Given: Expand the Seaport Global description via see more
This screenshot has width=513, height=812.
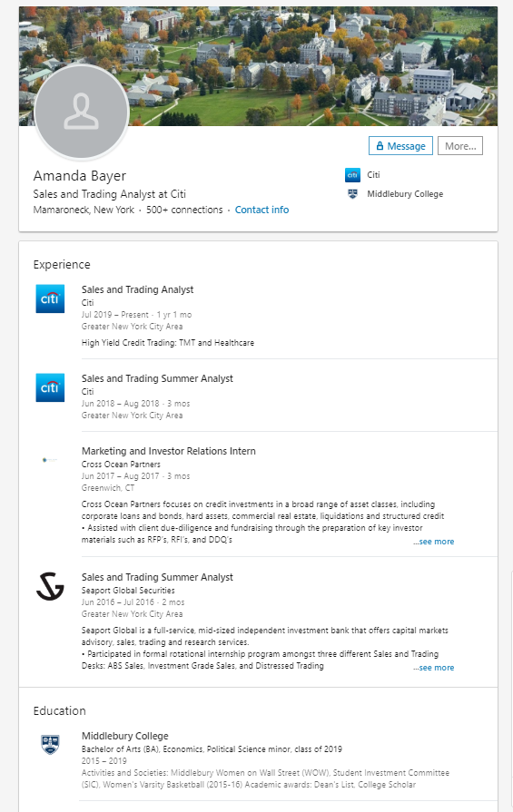Looking at the screenshot, I should pyautogui.click(x=434, y=668).
